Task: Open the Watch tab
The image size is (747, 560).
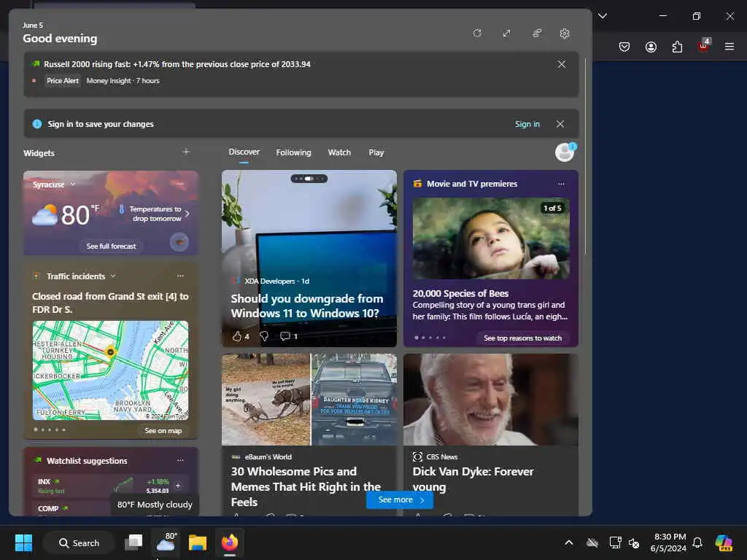Action: [x=339, y=152]
